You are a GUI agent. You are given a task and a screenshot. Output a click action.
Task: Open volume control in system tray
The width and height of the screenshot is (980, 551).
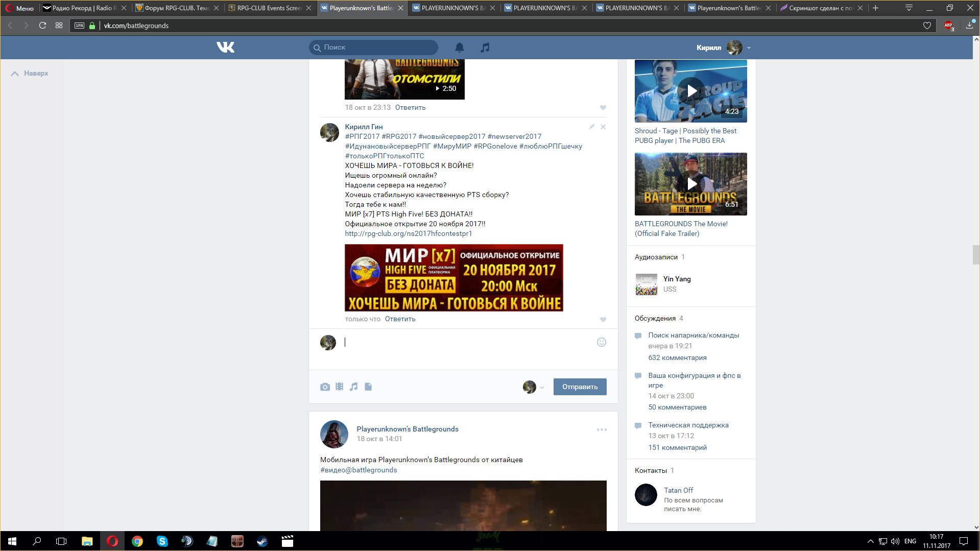click(895, 541)
